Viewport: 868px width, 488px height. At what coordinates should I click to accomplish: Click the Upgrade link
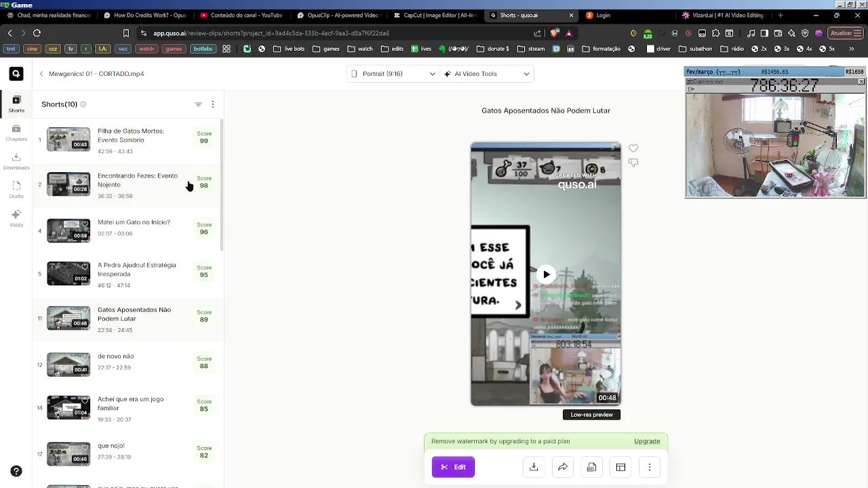[647, 441]
